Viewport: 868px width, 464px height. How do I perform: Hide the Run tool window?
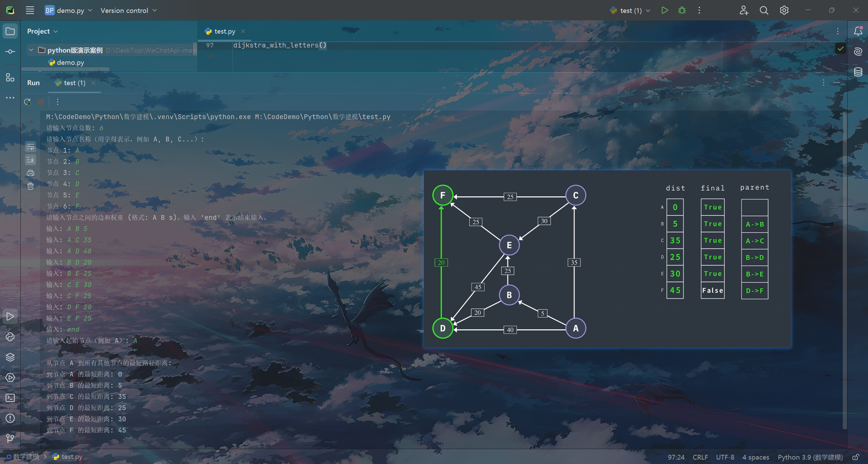pos(837,82)
